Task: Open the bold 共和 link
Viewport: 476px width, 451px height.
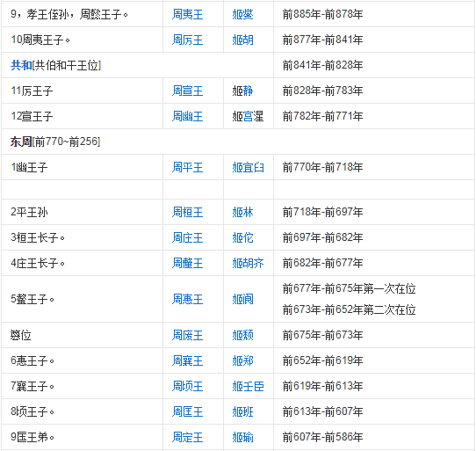Action: click(x=21, y=65)
